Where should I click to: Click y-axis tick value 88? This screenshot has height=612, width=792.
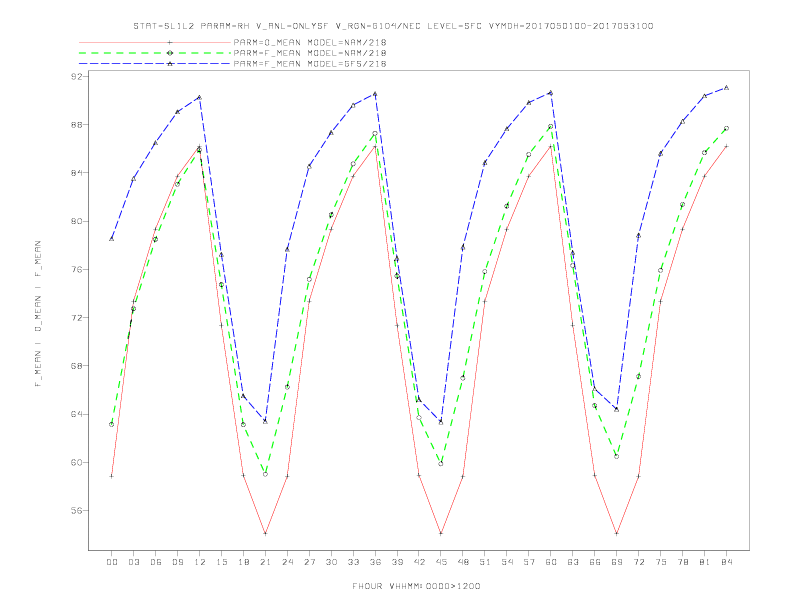point(77,125)
